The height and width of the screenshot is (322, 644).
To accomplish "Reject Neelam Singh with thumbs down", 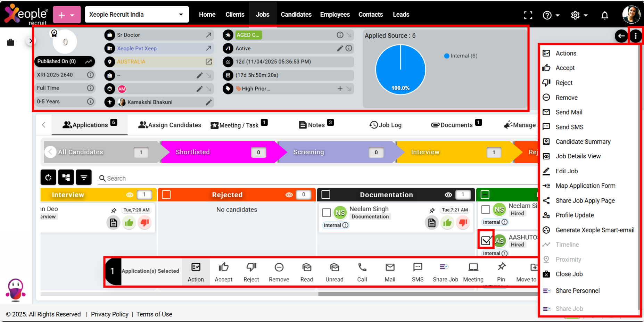I will 463,223.
